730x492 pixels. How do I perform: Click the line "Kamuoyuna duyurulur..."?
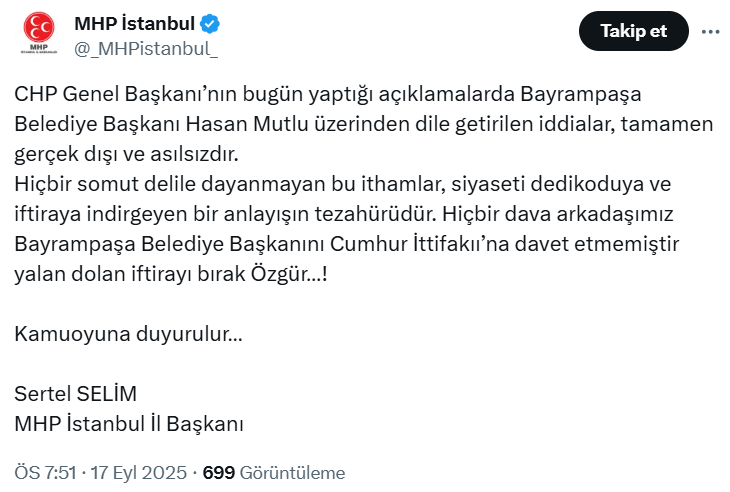pyautogui.click(x=128, y=331)
